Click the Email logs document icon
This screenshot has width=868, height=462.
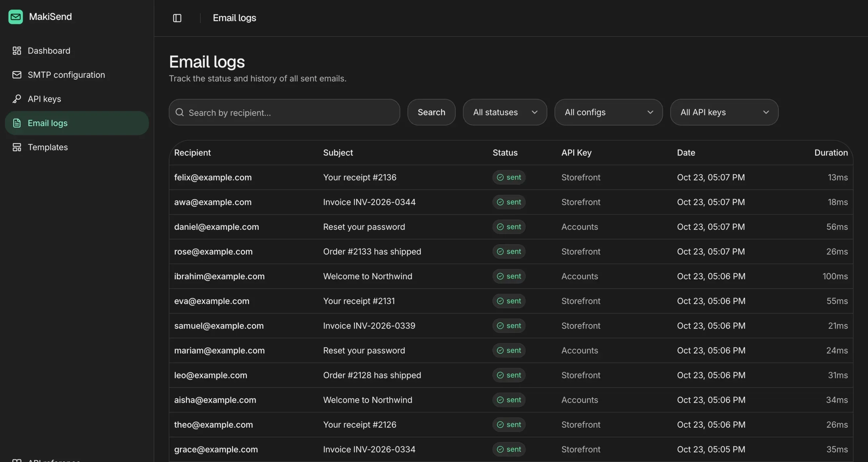[17, 123]
